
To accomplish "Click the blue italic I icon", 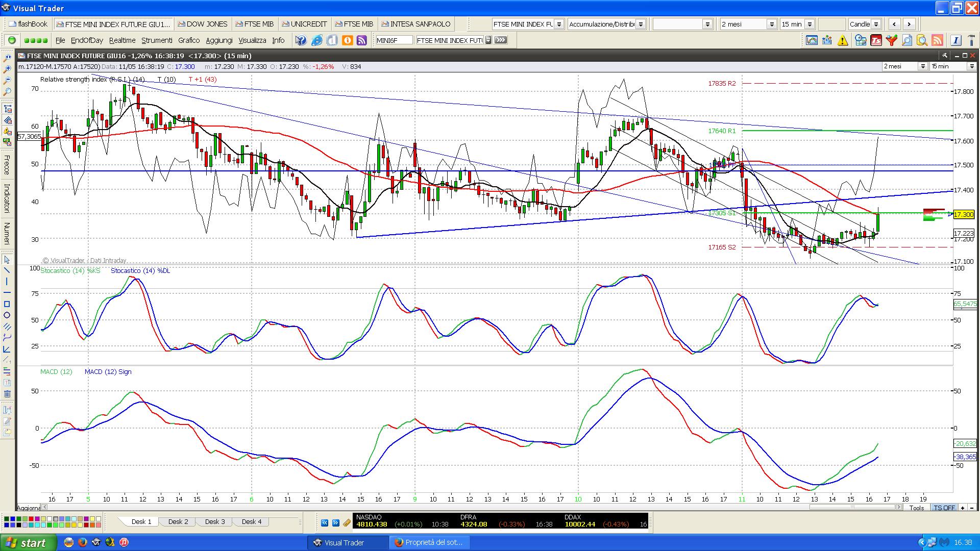I will coord(956,40).
